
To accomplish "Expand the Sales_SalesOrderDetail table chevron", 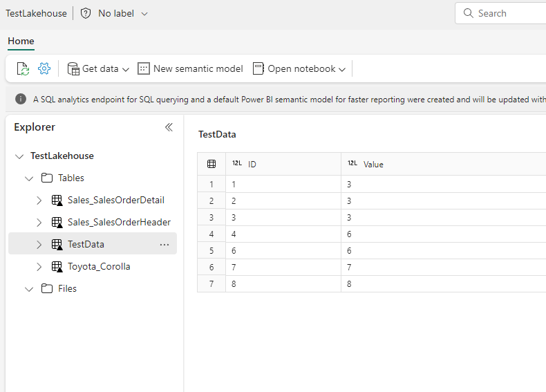I will click(39, 200).
